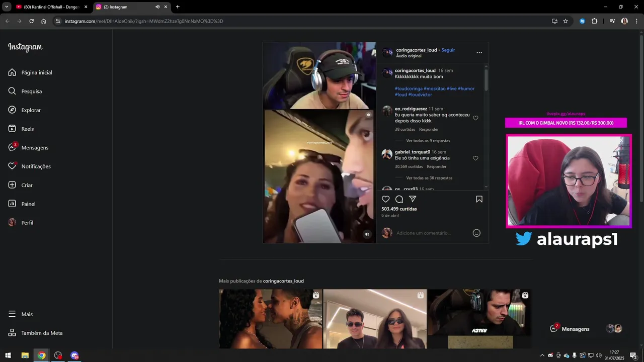644x362 pixels.
Task: Like eo_rodriguesxz's comment
Action: (475, 118)
